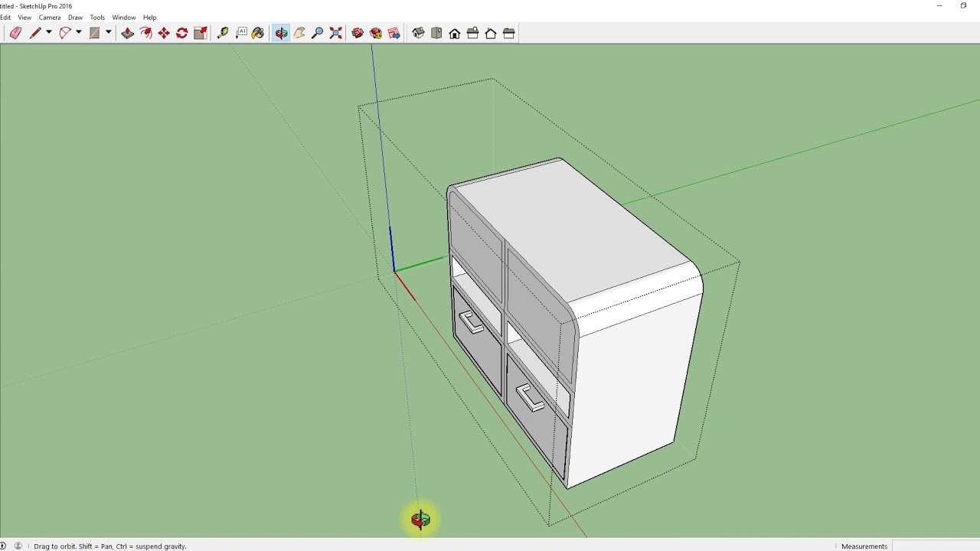The height and width of the screenshot is (551, 980).
Task: Open the Line tool dropdown arrow
Action: point(48,33)
